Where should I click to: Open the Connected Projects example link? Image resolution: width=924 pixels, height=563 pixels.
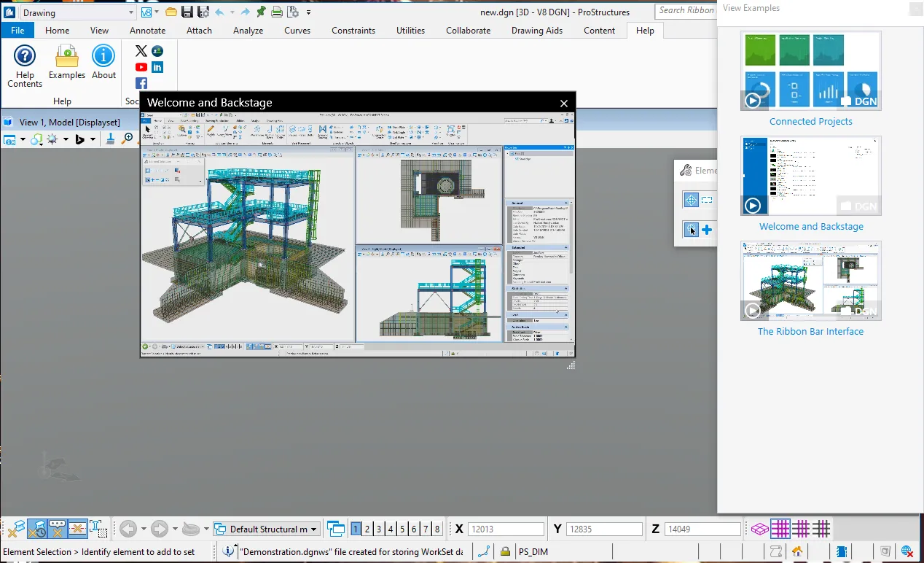tap(810, 122)
